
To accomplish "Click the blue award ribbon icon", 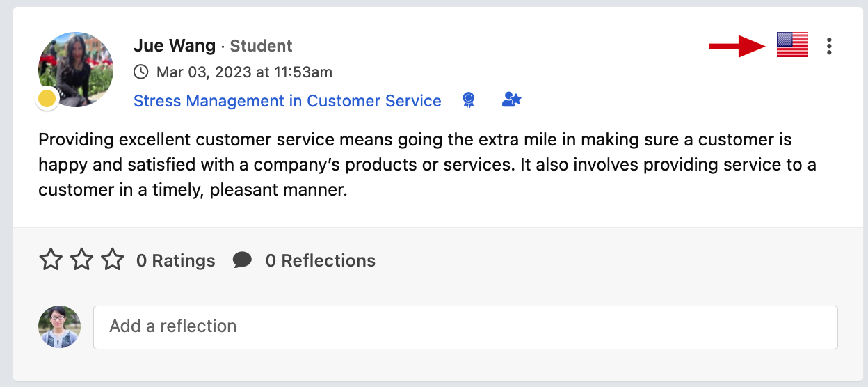I will [469, 101].
